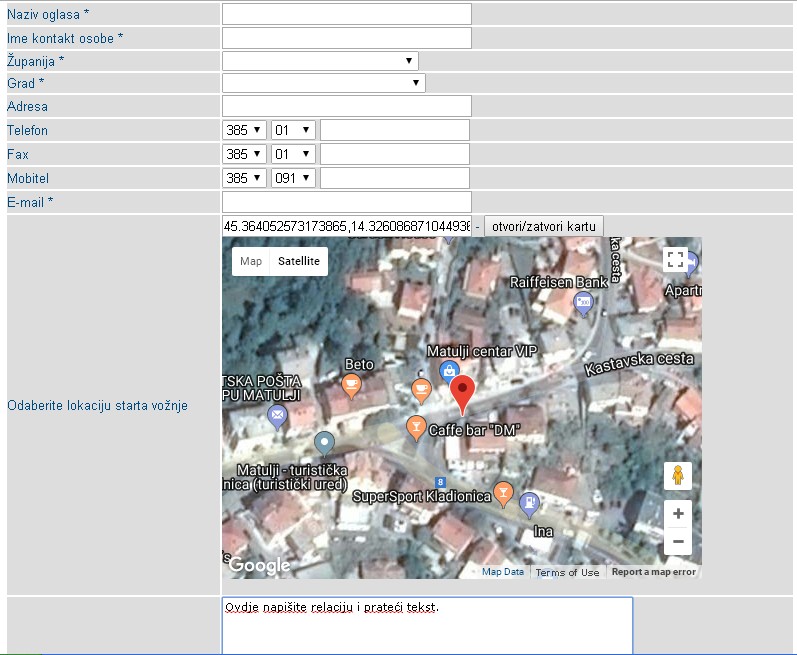
Task: Select the post office mail icon
Action: click(x=278, y=417)
